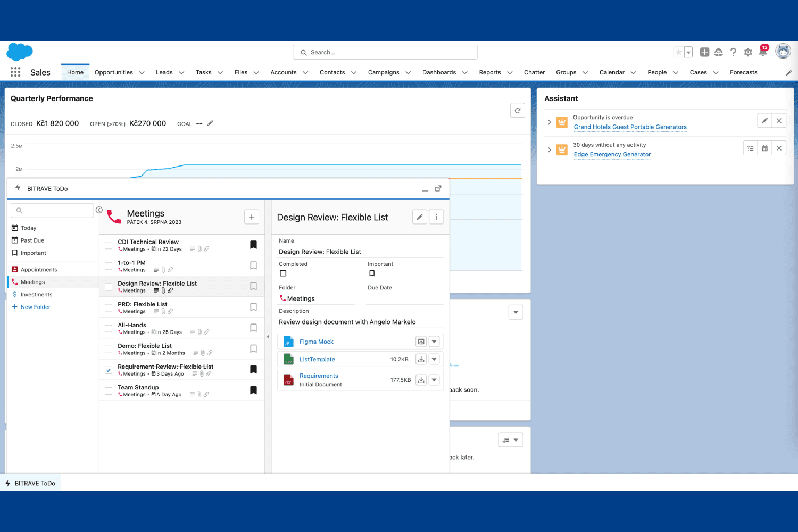This screenshot has height=532, width=798.
Task: Dismiss the Grand Hotels assistant item
Action: coord(779,121)
